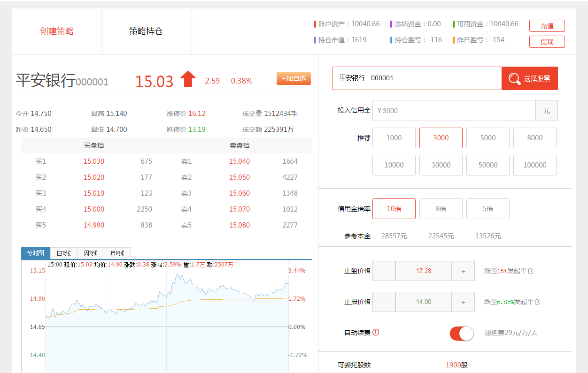Increase 止损价格 with the plus button
Screen dimensions: 588x373
click(463, 302)
